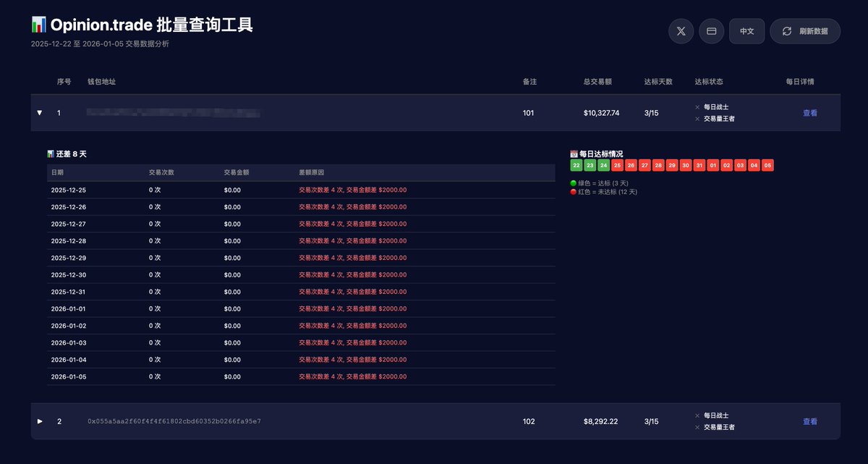The image size is (868, 464).
Task: Click the 达标天数 column header
Action: pos(658,82)
